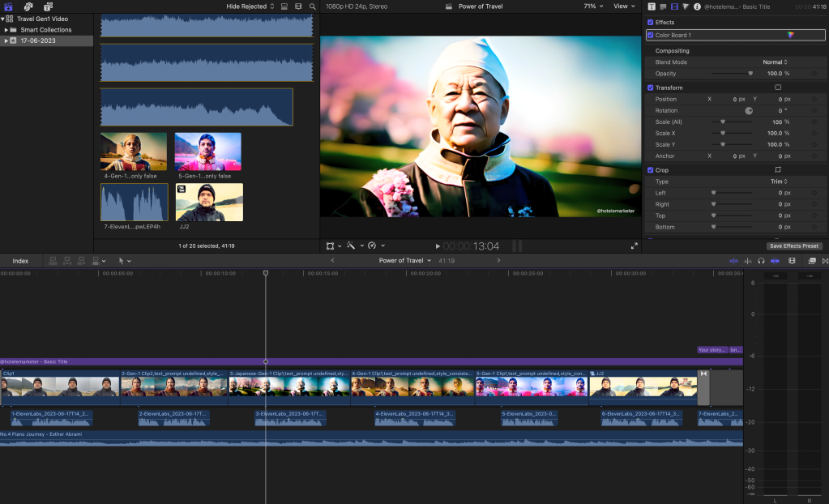Open Color Board 1 color editor icon
This screenshot has height=504, width=829.
790,35
